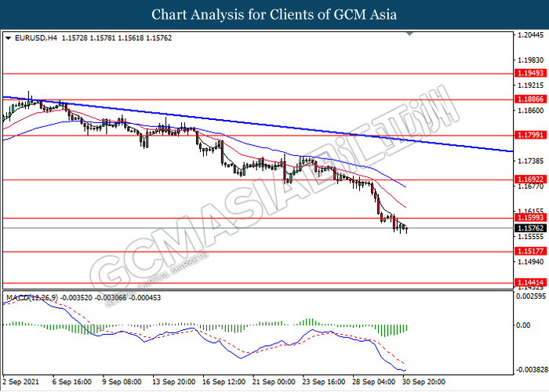Image resolution: width=549 pixels, height=392 pixels.
Task: Click the 16 Sep 12:00 time label
Action: pyautogui.click(x=224, y=382)
